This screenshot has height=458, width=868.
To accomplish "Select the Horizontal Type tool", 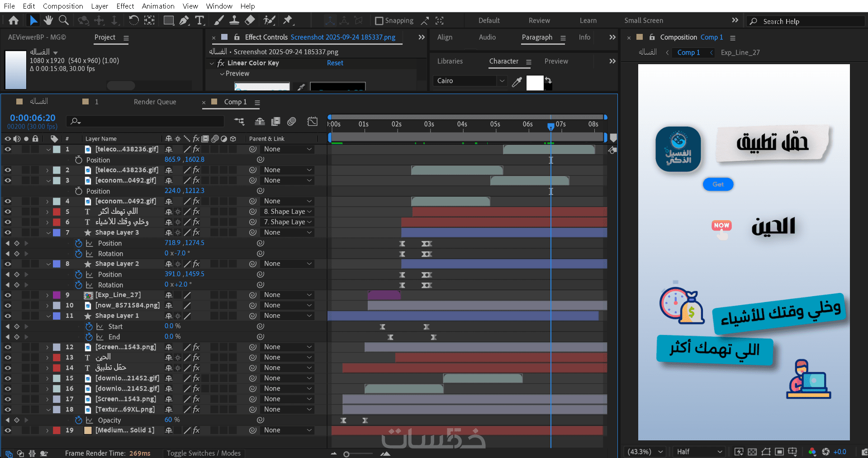I will click(x=199, y=20).
